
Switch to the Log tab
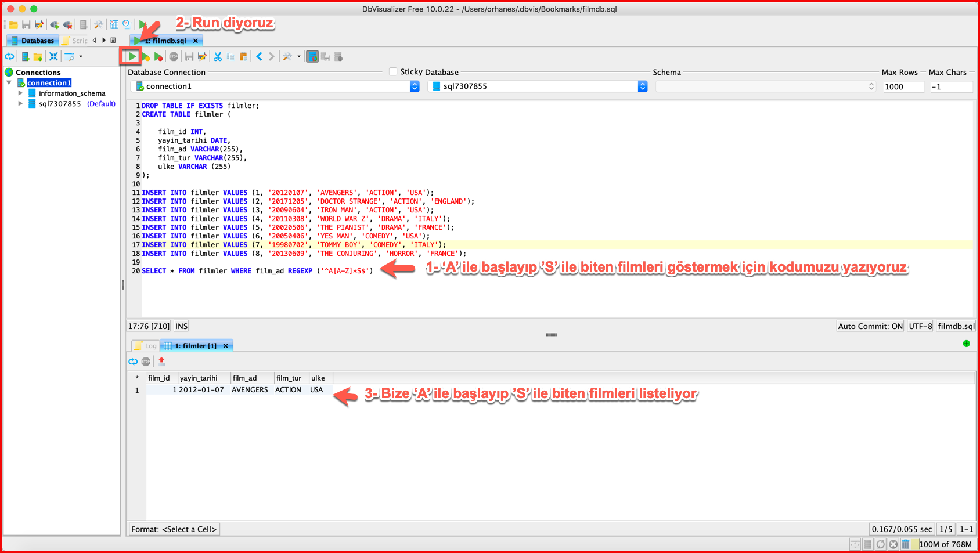click(146, 346)
